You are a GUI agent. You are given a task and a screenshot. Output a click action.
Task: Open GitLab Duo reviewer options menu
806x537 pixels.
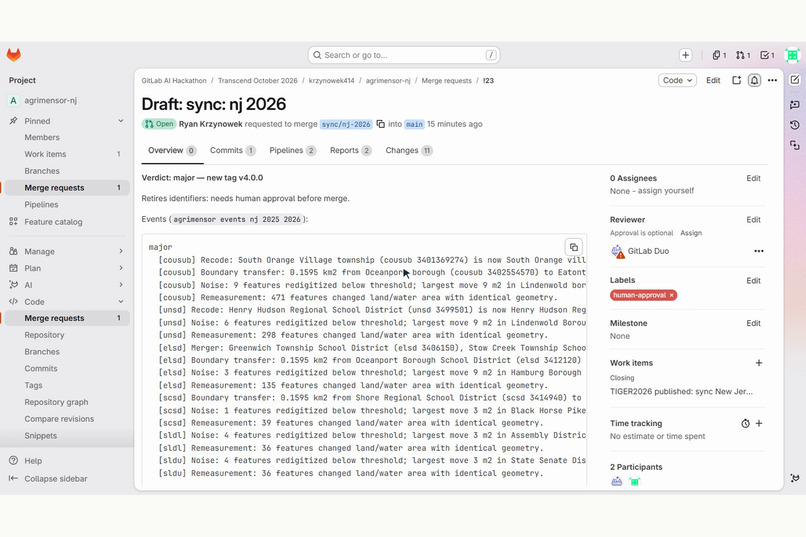point(759,251)
